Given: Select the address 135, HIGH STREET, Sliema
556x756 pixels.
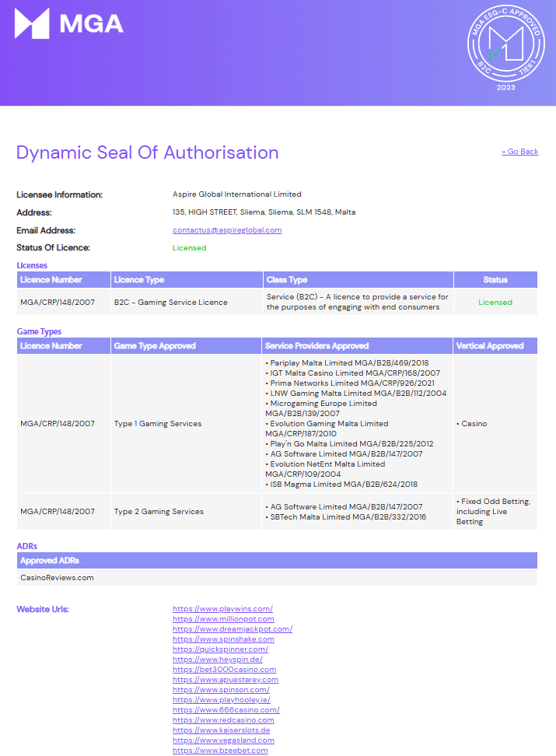Looking at the screenshot, I should pyautogui.click(x=264, y=212).
